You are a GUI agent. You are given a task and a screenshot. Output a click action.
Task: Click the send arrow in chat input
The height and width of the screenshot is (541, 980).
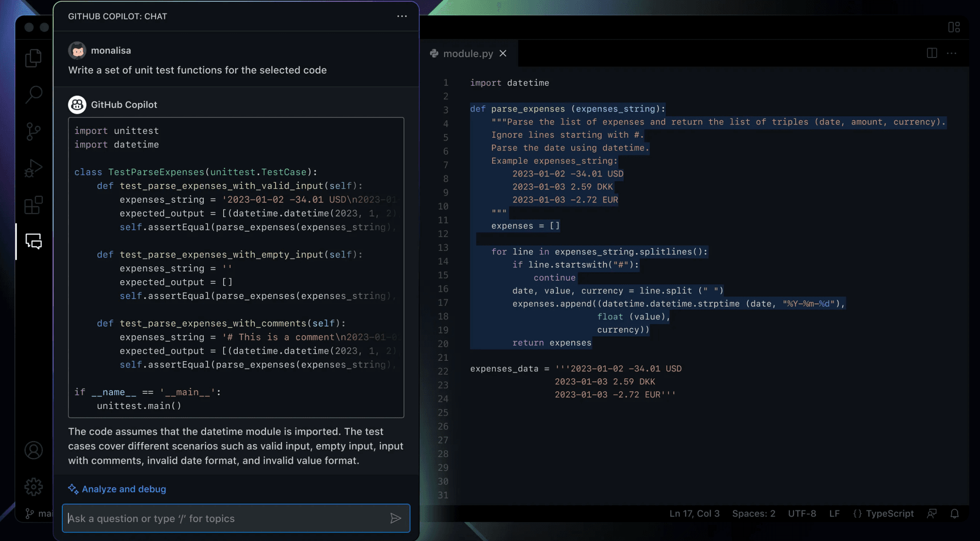pos(396,519)
